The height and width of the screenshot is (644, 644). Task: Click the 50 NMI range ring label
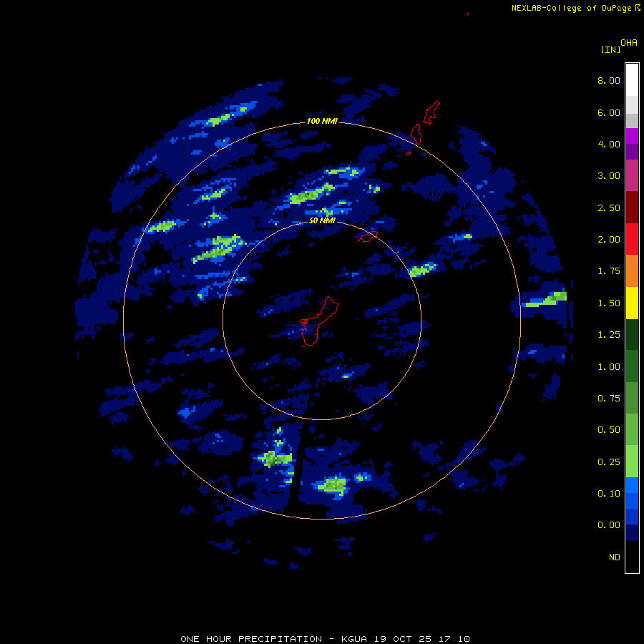click(322, 220)
